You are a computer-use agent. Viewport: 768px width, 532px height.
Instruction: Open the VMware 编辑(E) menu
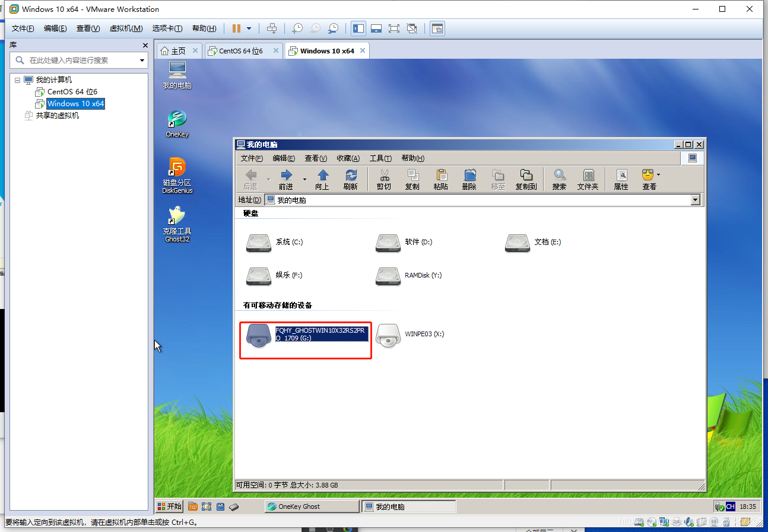click(55, 28)
